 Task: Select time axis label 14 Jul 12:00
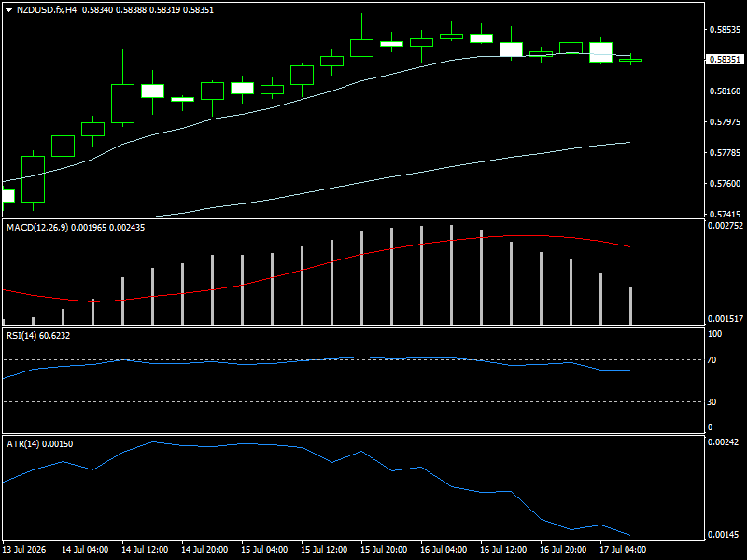pos(145,550)
